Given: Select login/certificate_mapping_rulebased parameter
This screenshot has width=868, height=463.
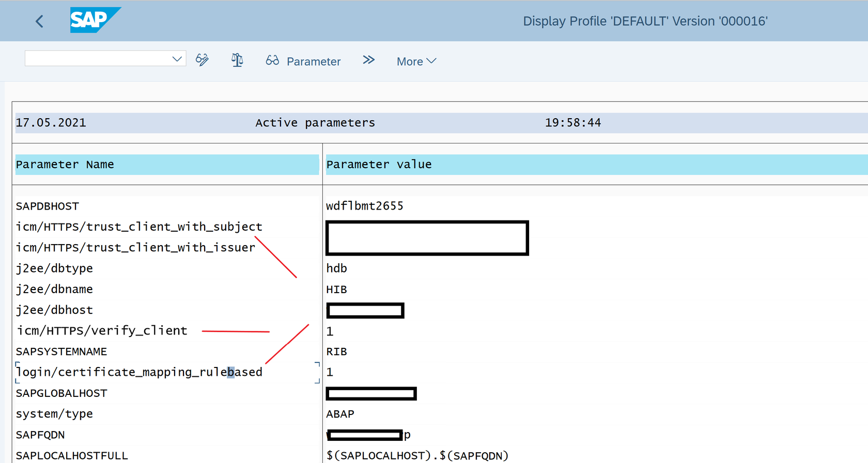Looking at the screenshot, I should coord(139,372).
